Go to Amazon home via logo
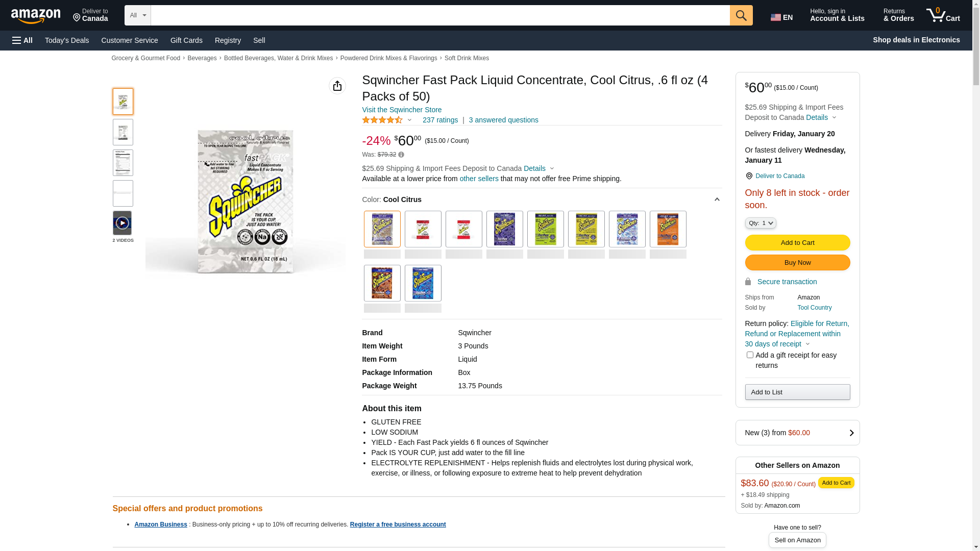This screenshot has width=980, height=551. pos(36,16)
